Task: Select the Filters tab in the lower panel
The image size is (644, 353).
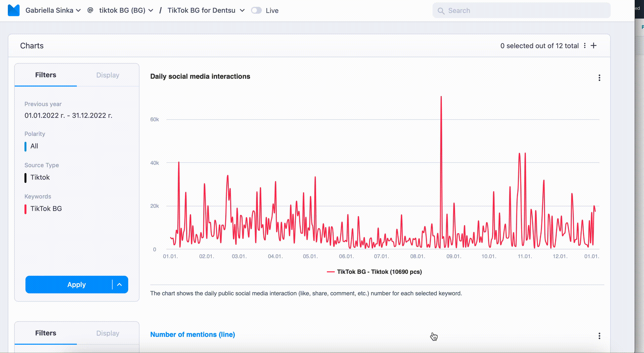Action: [x=46, y=333]
